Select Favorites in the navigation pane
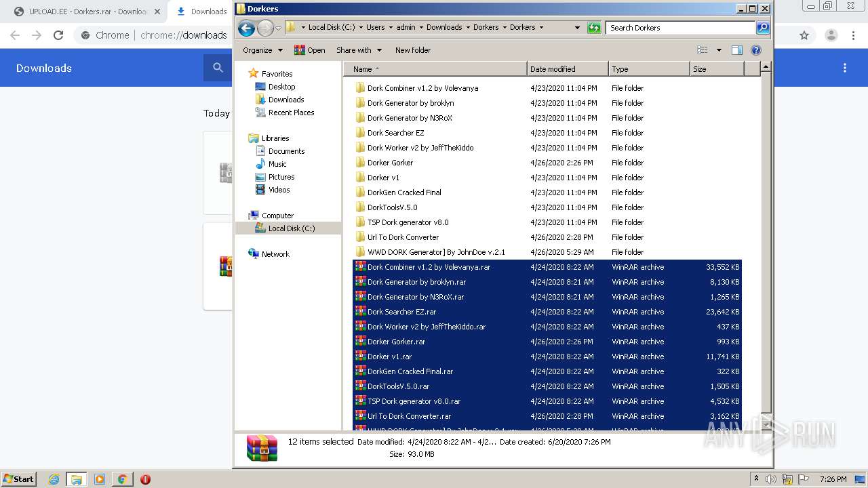This screenshot has height=488, width=868. click(277, 74)
